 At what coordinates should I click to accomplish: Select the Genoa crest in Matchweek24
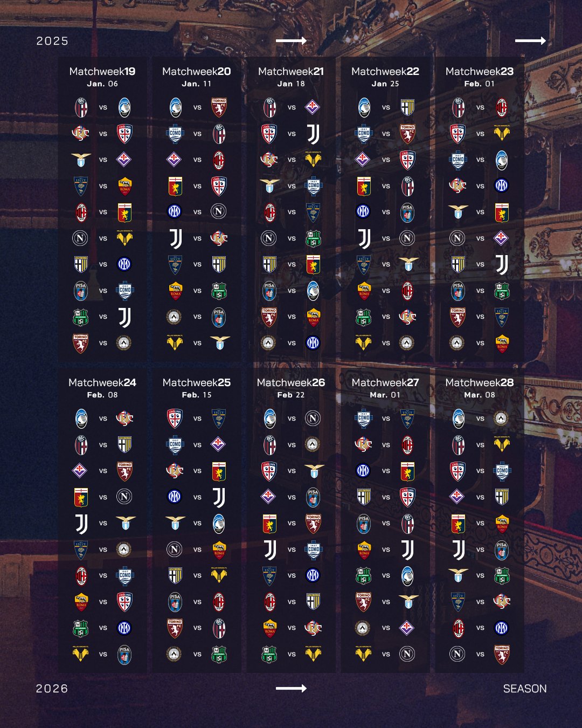click(81, 497)
